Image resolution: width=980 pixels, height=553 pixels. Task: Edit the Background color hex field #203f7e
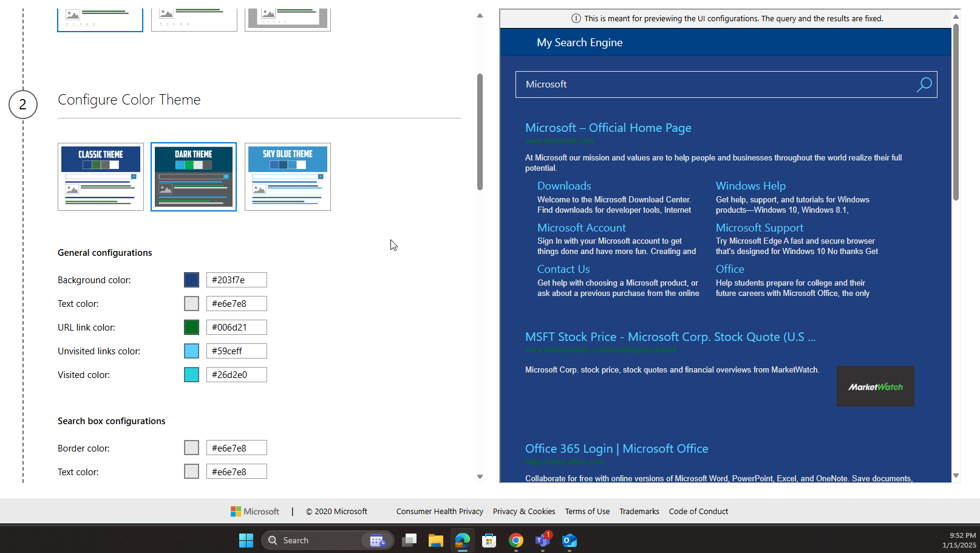237,280
